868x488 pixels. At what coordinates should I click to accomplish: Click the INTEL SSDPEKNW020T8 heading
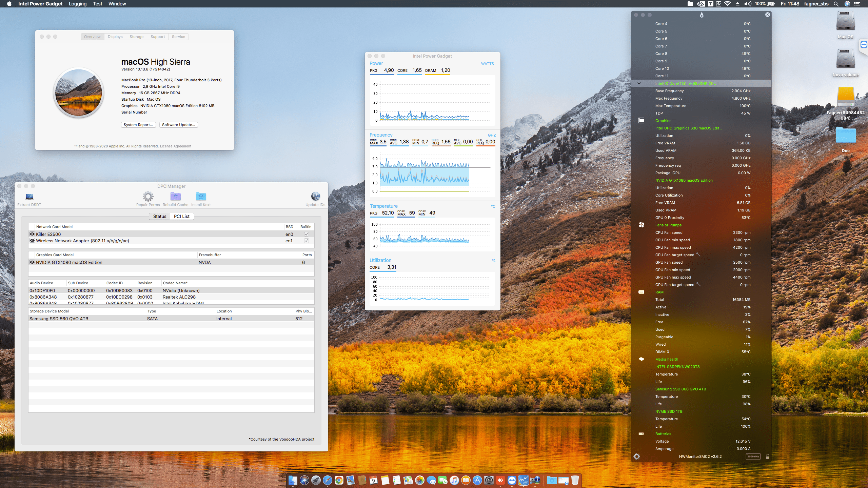[677, 367]
